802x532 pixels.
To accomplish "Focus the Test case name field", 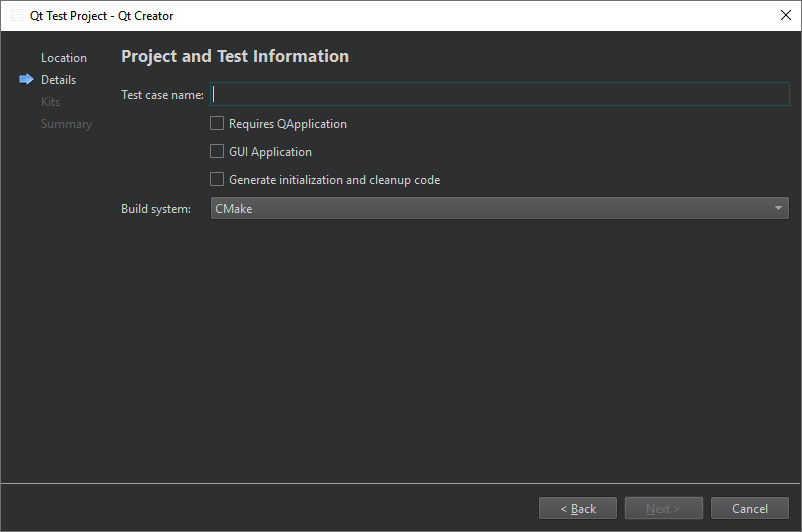I will coord(500,95).
